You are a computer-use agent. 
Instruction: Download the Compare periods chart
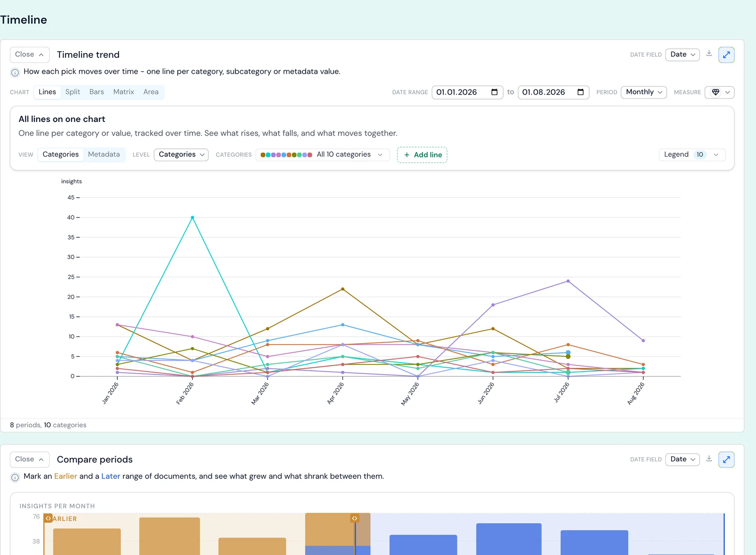point(709,459)
